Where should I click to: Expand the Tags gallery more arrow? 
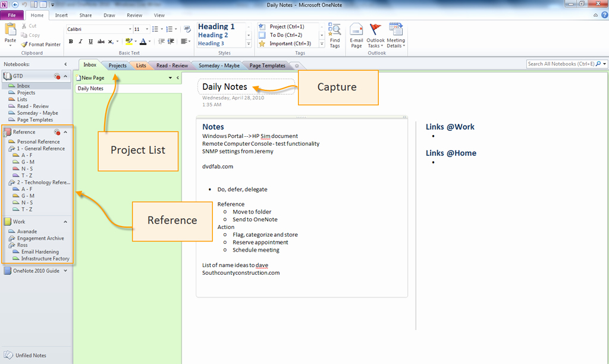(322, 43)
